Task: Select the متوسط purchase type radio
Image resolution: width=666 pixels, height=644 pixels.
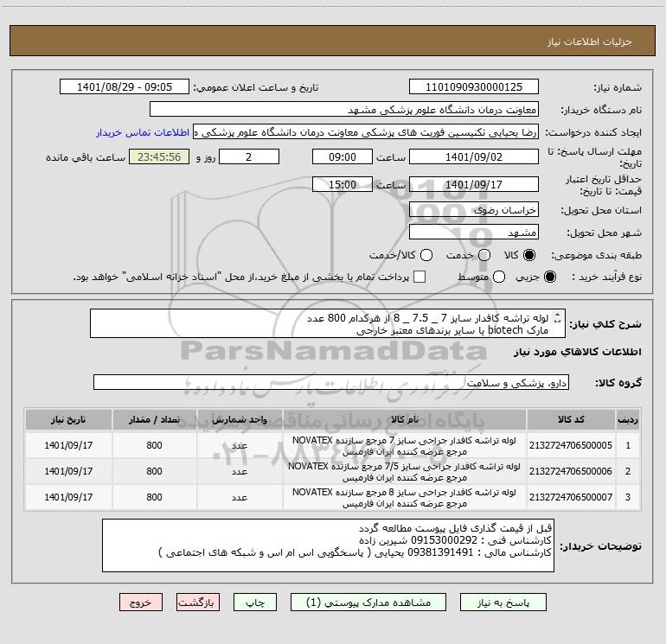Action: click(499, 277)
